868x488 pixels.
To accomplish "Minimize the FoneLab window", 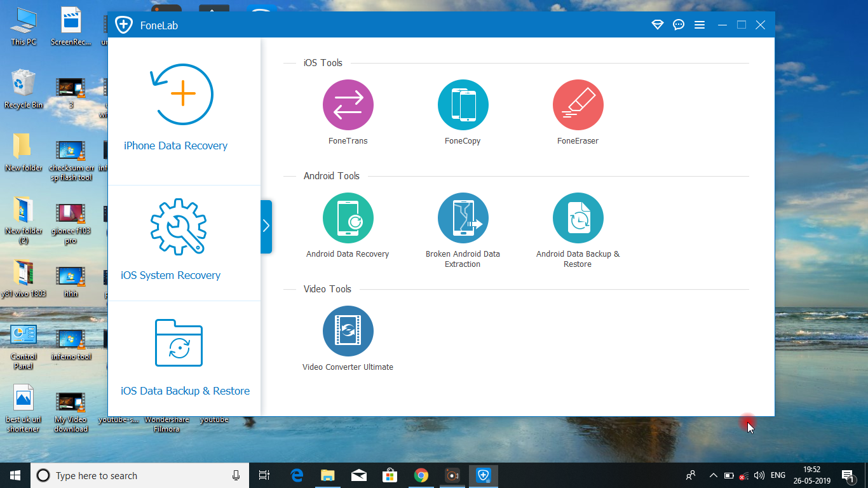I will click(x=722, y=25).
